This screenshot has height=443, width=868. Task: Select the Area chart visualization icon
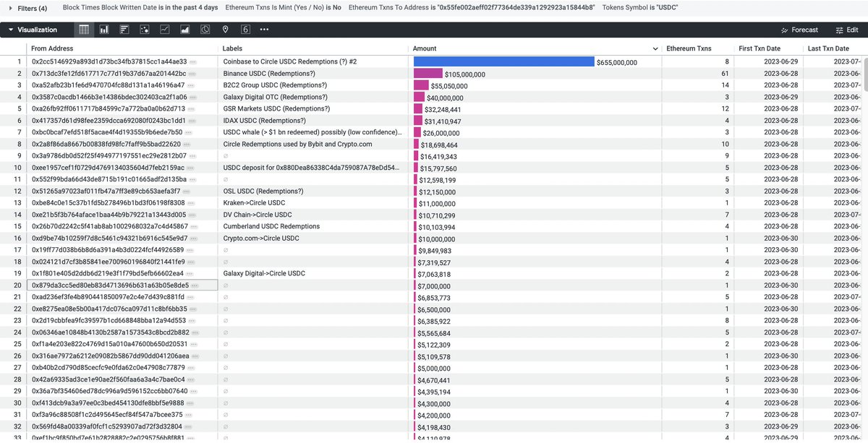[x=185, y=30]
